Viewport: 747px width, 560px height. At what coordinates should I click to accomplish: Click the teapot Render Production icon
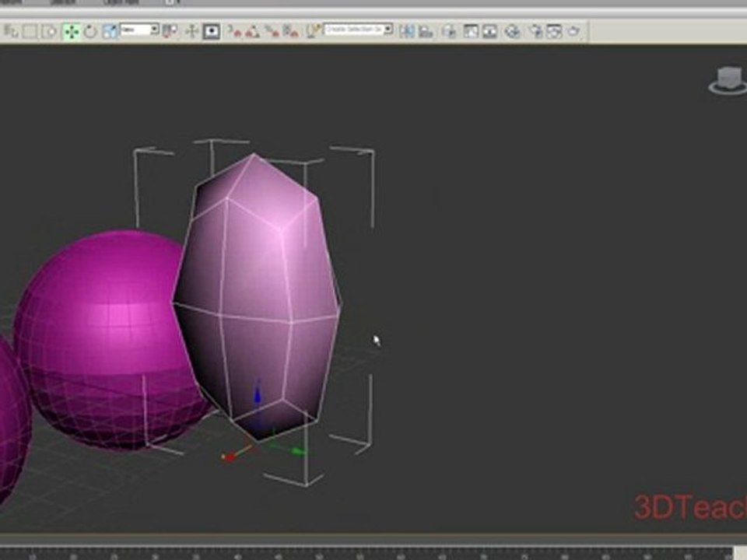[573, 31]
